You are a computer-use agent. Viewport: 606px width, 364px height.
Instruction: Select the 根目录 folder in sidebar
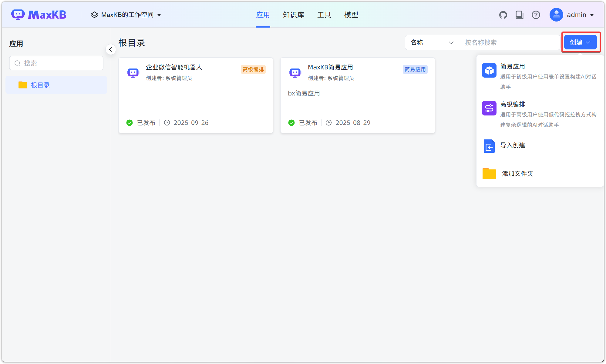point(40,85)
